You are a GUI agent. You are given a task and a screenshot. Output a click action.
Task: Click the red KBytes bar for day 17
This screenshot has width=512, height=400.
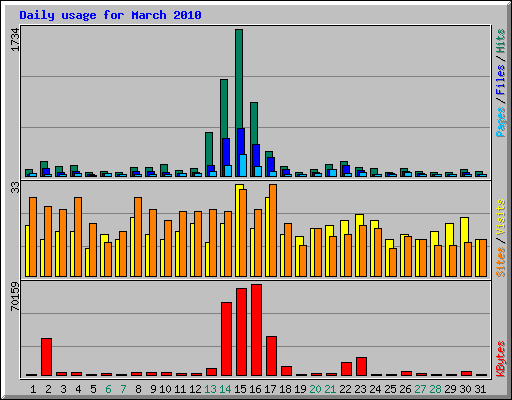(x=271, y=356)
